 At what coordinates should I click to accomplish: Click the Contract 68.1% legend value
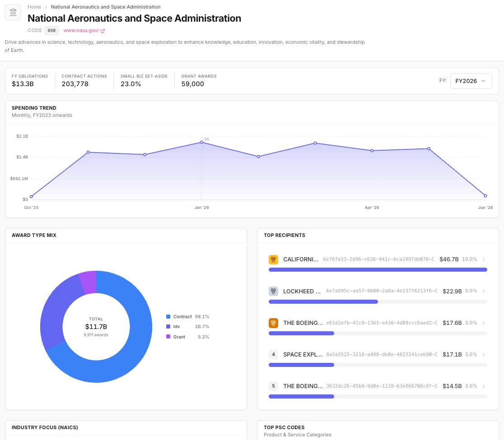pyautogui.click(x=202, y=317)
